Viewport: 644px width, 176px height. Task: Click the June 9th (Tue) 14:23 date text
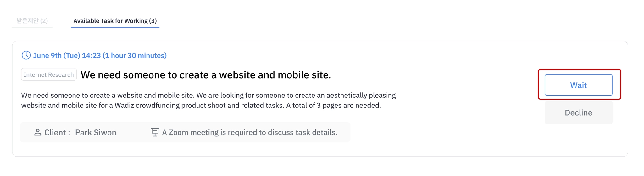[67, 55]
